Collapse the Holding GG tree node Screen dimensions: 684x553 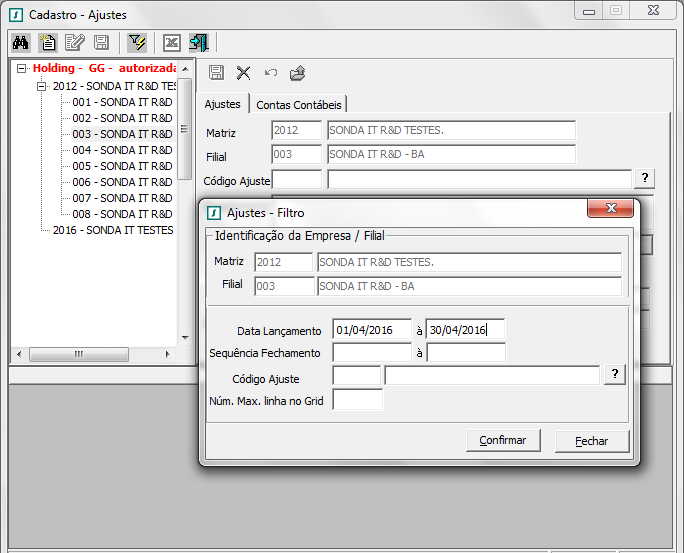(x=23, y=69)
